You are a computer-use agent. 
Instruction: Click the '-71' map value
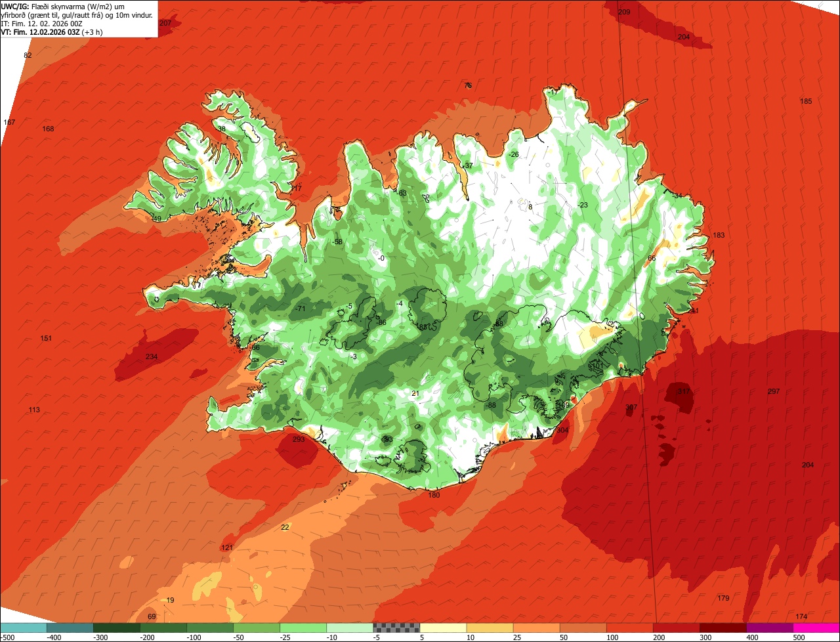click(300, 309)
